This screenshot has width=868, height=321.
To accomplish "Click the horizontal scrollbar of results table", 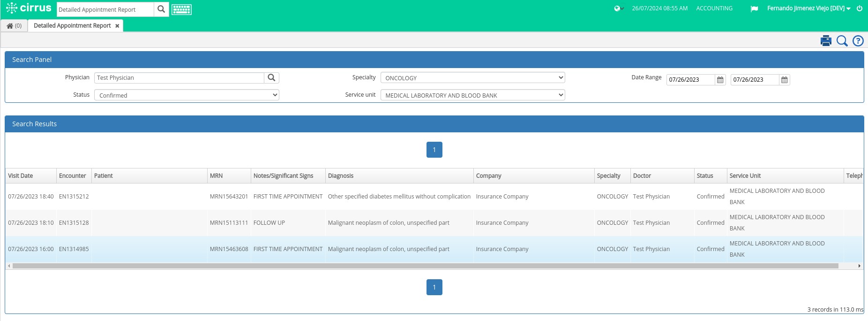I will tap(425, 266).
